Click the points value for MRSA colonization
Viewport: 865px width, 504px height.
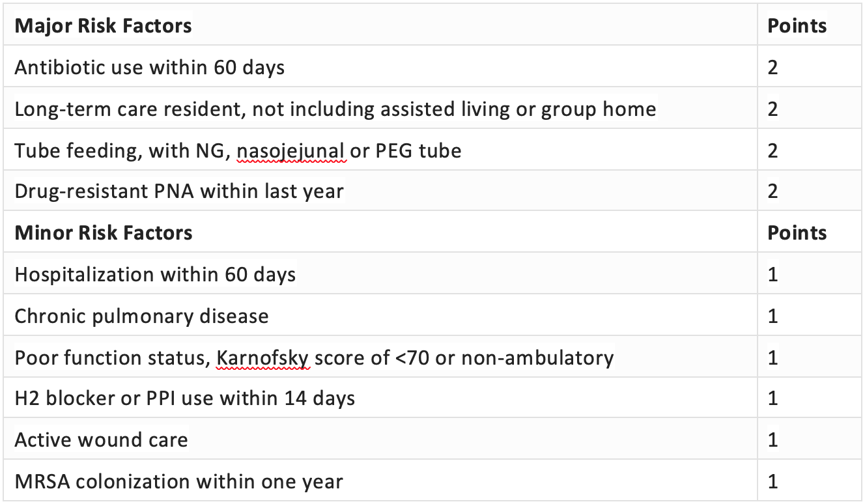(773, 482)
